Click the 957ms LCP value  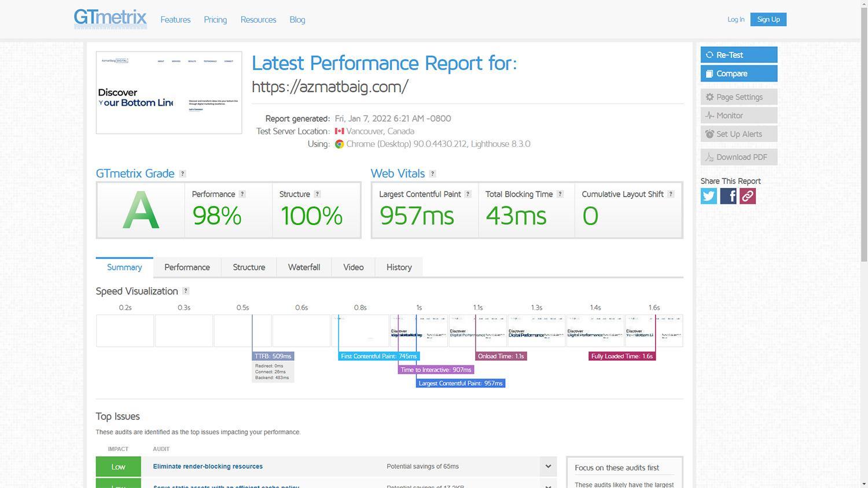click(x=417, y=216)
